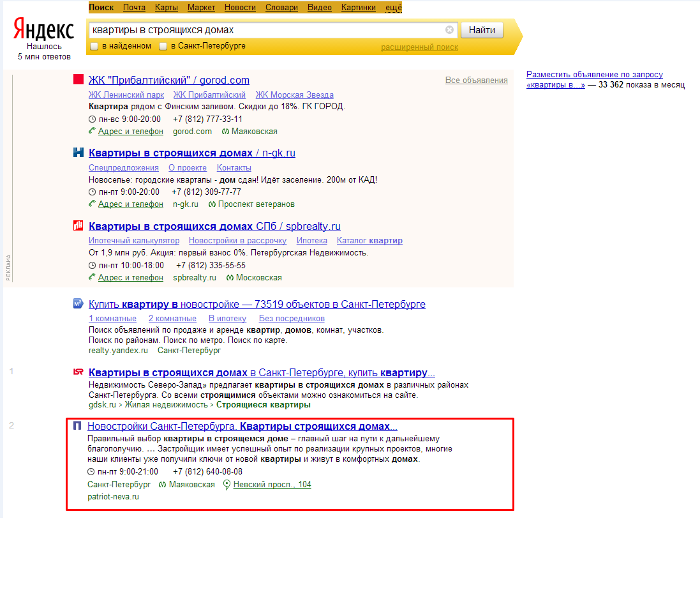Open the n-gk.ru Квартиры в строящихся домах ad
The image size is (700, 592).
[192, 153]
